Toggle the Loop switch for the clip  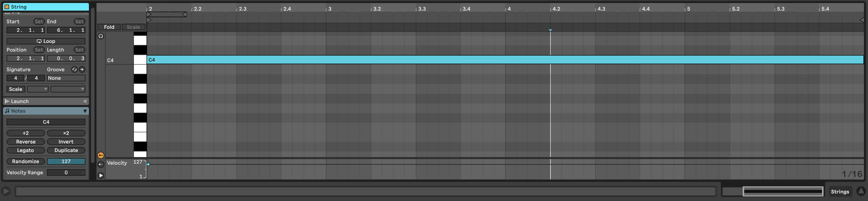click(x=46, y=41)
